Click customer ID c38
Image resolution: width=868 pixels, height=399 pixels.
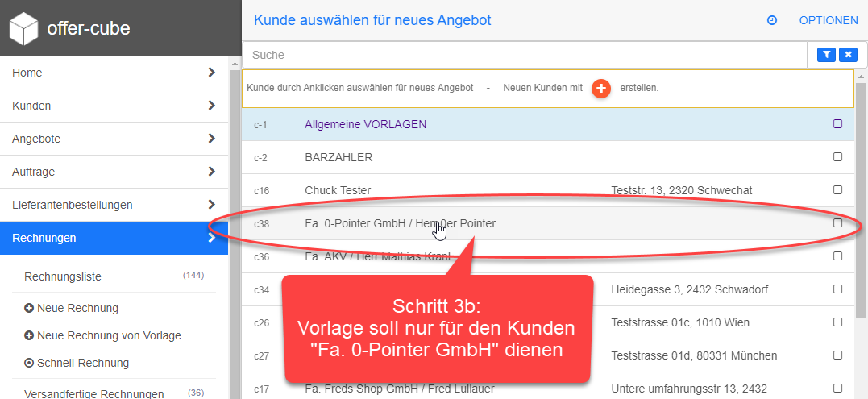coord(261,223)
